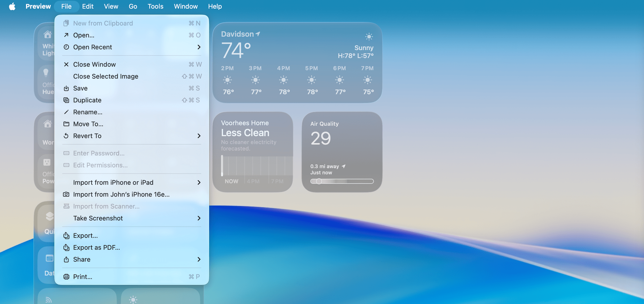Open the Go menu
The height and width of the screenshot is (304, 644).
click(x=133, y=6)
